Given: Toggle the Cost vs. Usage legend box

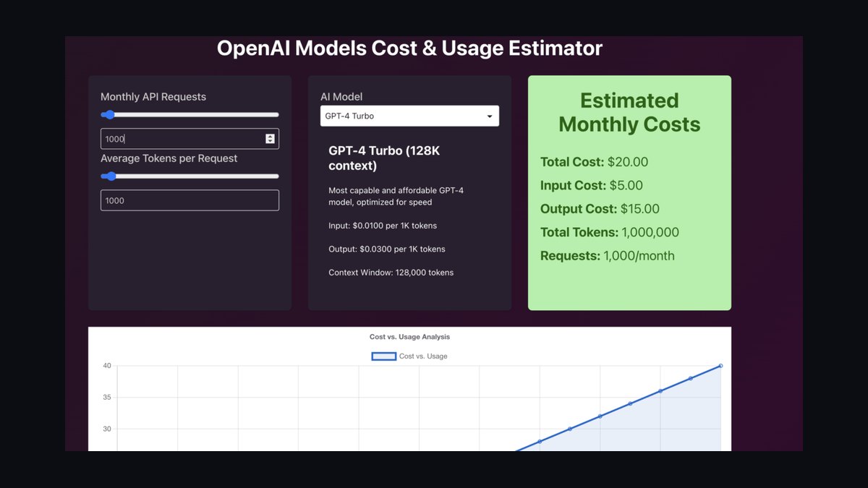Looking at the screenshot, I should 383,356.
